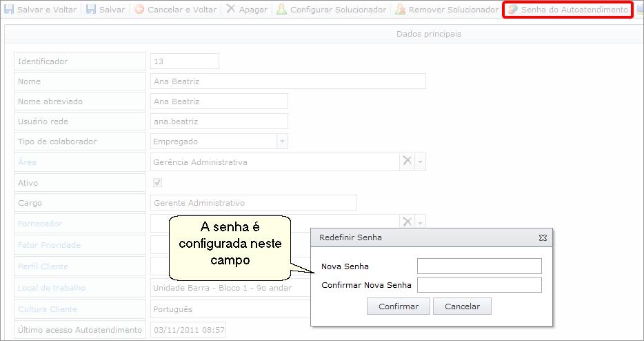This screenshot has width=644, height=341.
Task: Expand the Área dropdown arrow
Action: pos(420,162)
